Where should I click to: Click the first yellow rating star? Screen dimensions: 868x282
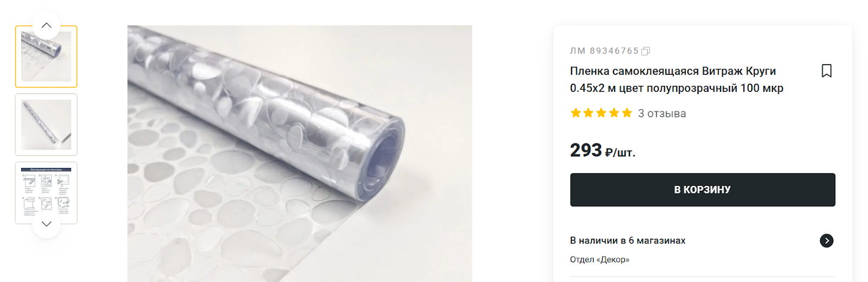576,113
